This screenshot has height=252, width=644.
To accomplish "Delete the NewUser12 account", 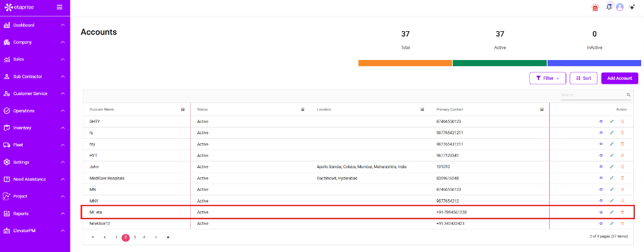I will (x=622, y=223).
